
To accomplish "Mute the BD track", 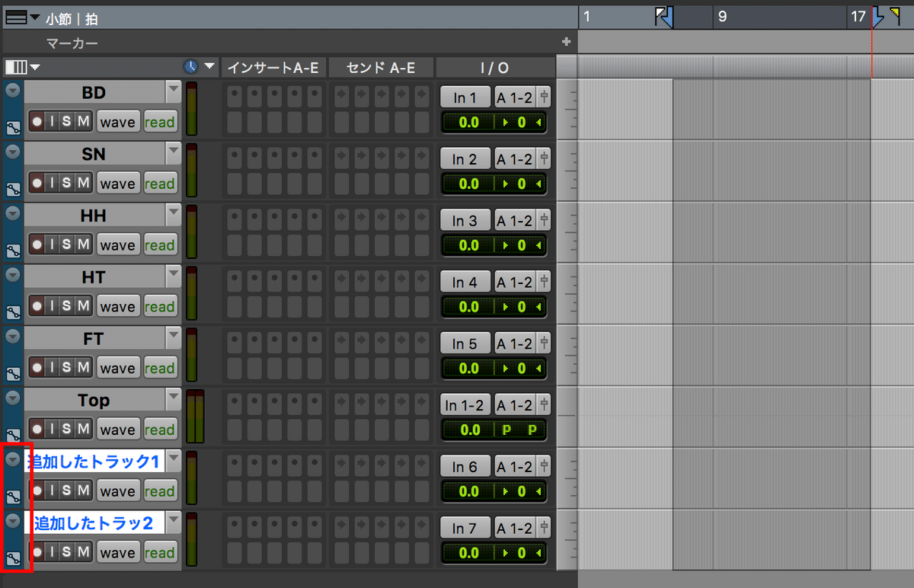I will click(83, 122).
